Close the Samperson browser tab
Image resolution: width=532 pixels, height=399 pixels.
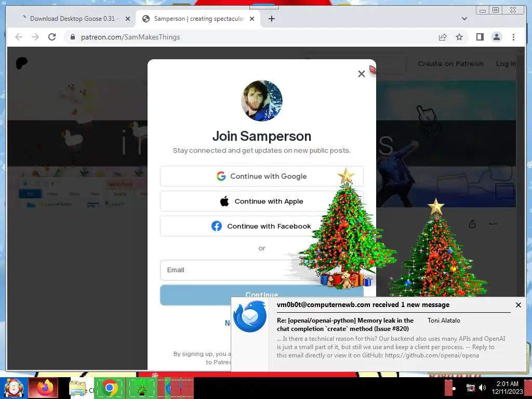coord(252,19)
